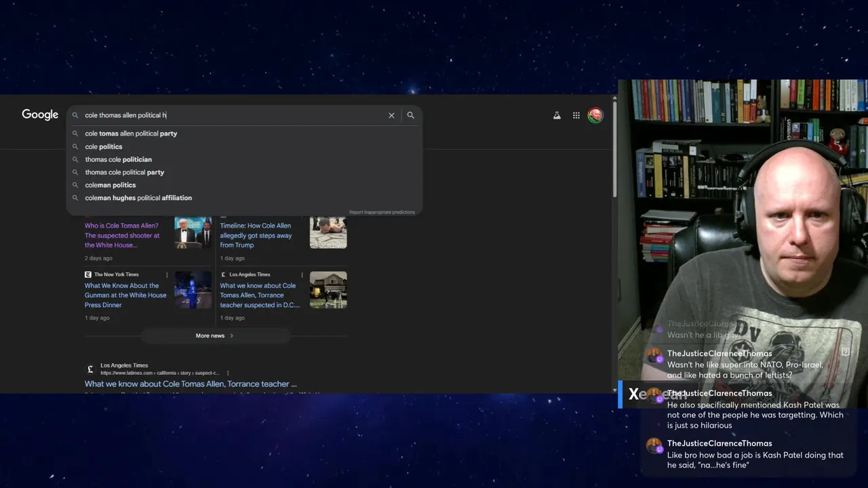Open Search Labs flask icon
This screenshot has width=868, height=488.
click(x=557, y=115)
